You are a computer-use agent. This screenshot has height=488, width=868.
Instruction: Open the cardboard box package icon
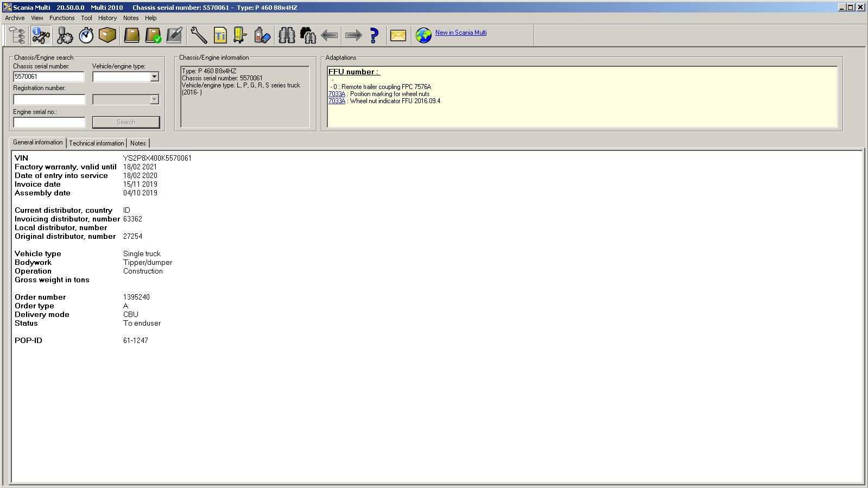click(x=107, y=36)
